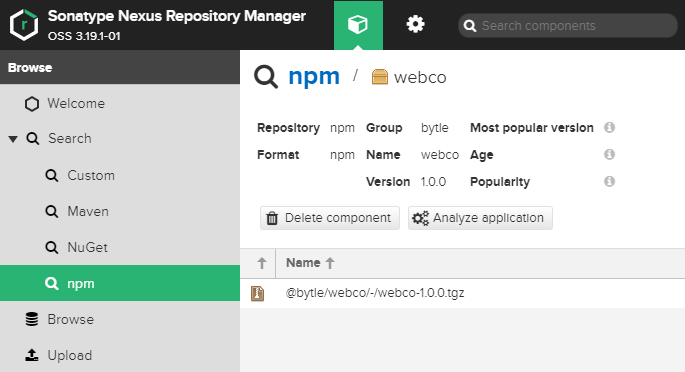Screen dimensions: 685x372
Task: Click the NuGet search magnifier icon
Action: [x=52, y=247]
